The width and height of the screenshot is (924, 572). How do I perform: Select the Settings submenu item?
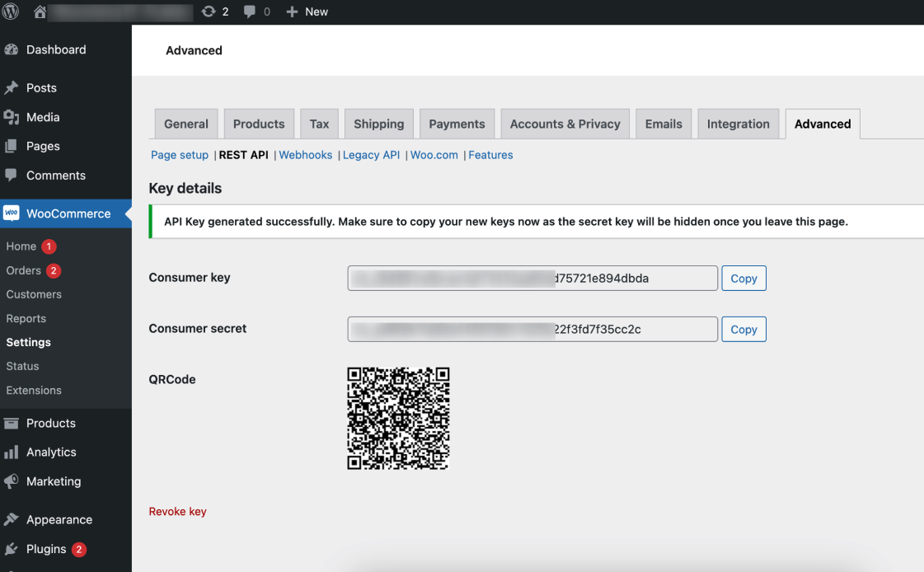click(28, 342)
